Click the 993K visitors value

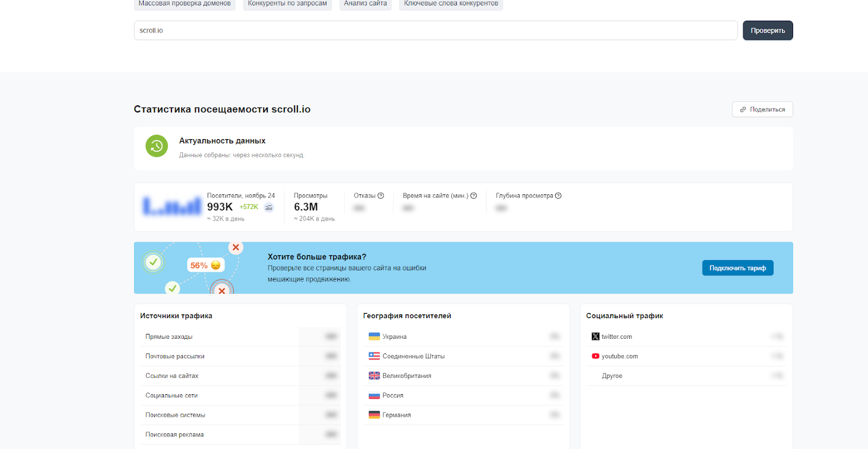point(220,207)
